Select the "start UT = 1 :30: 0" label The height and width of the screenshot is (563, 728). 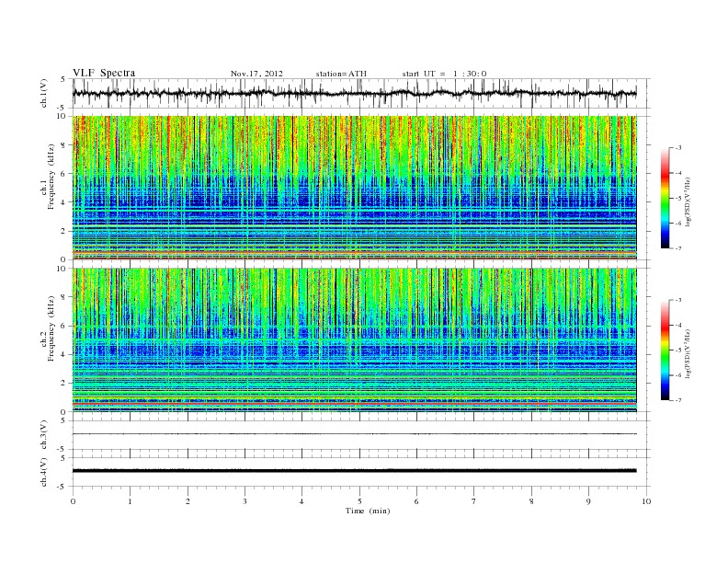tap(444, 74)
